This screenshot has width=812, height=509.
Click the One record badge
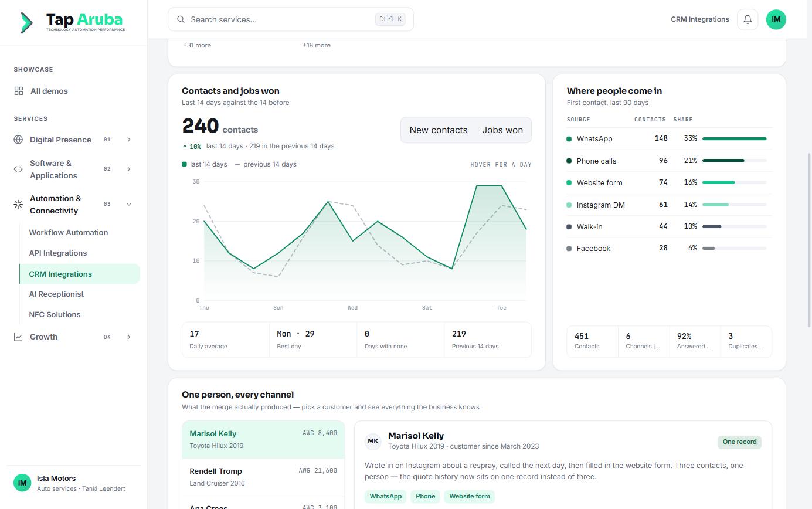click(739, 442)
